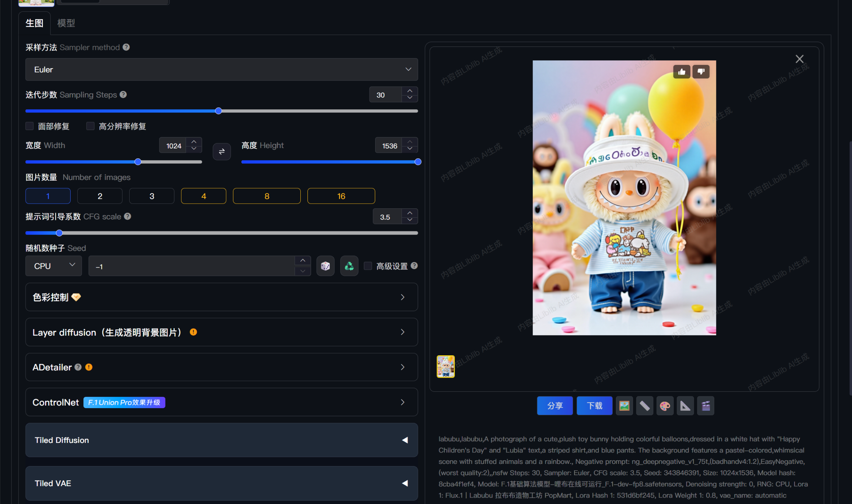
Task: Switch to the 模型 tab
Action: (66, 23)
